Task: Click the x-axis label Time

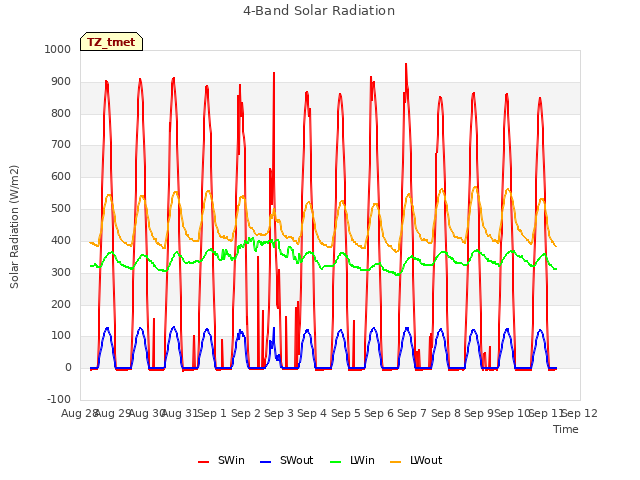Action: coord(566,429)
